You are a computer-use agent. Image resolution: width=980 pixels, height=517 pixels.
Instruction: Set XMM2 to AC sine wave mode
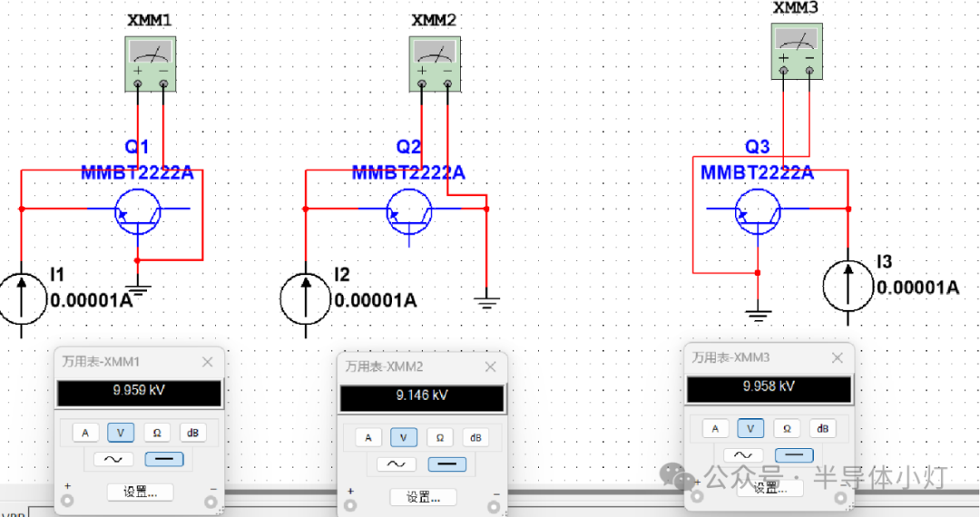coord(397,463)
